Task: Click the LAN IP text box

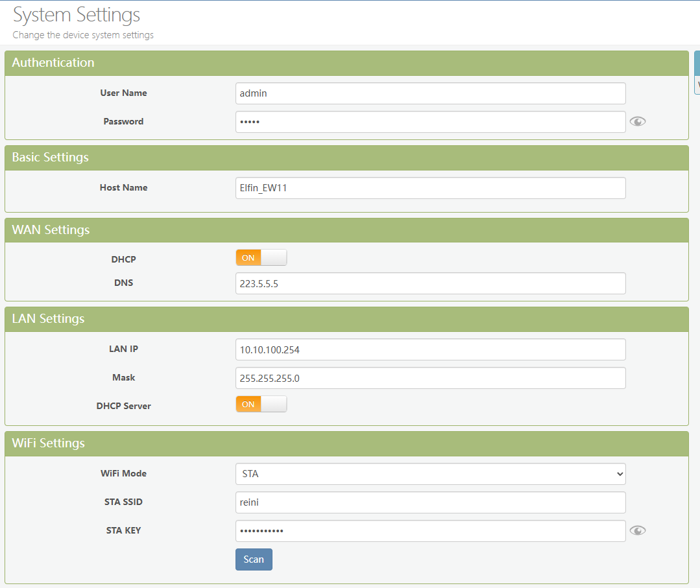Action: (x=430, y=349)
